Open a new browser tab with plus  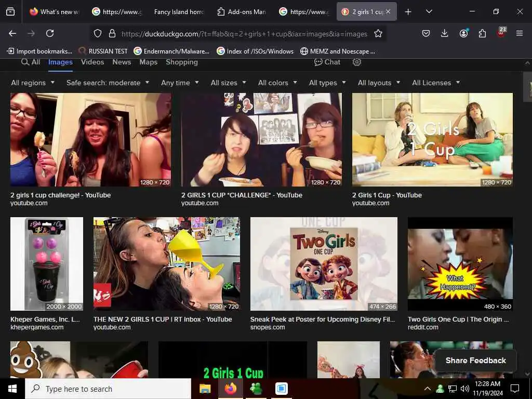pyautogui.click(x=408, y=12)
